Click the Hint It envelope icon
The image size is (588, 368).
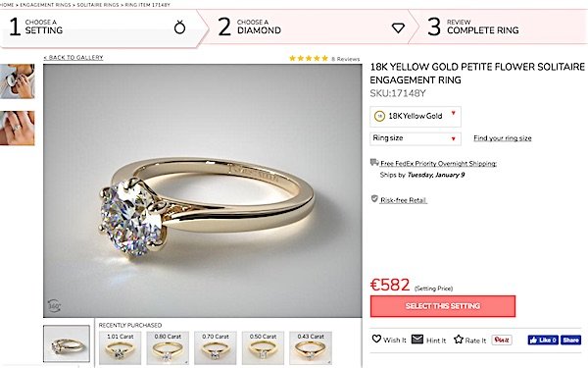click(x=417, y=340)
